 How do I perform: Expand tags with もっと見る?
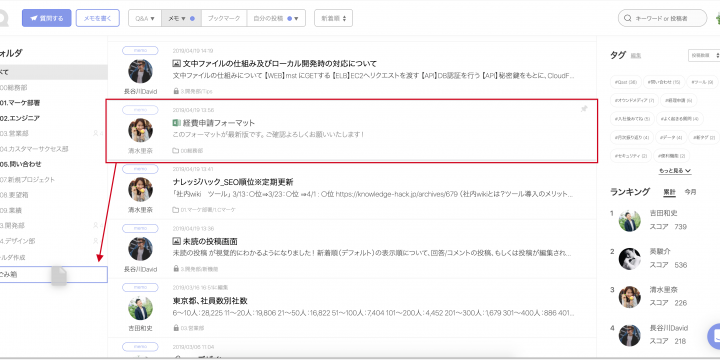click(x=675, y=171)
